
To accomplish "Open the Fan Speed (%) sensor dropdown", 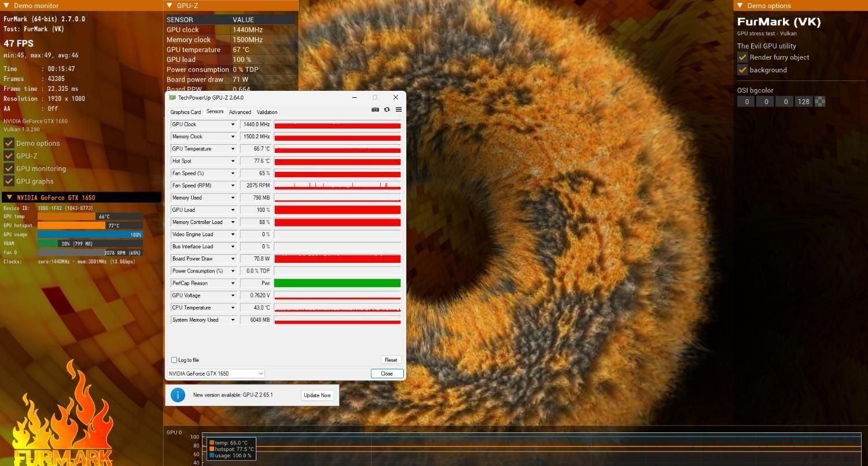I will coord(233,173).
